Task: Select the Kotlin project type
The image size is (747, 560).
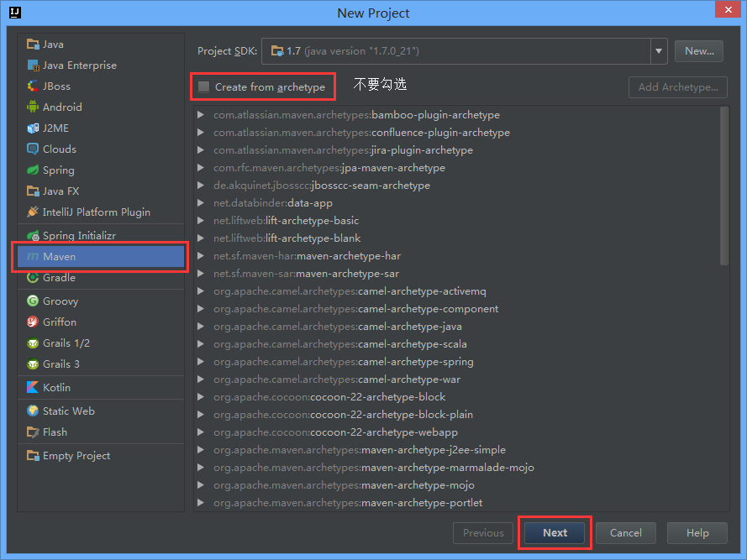Action: (55, 387)
